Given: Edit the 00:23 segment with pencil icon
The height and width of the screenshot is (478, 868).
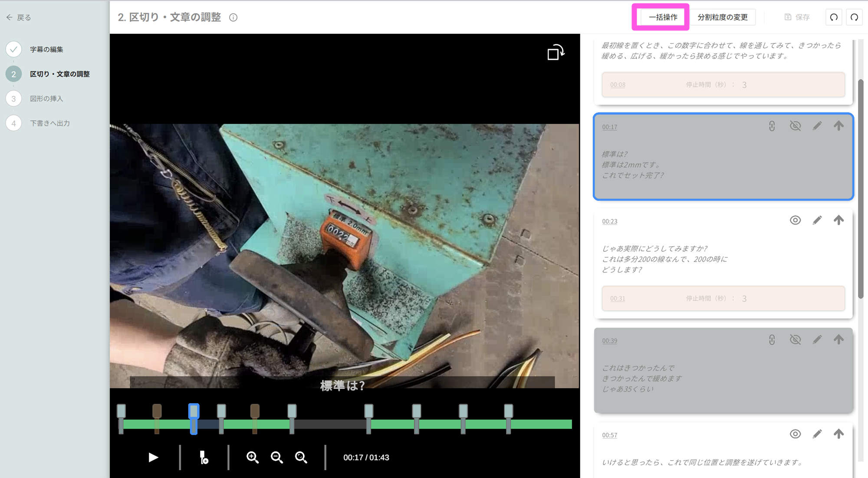Looking at the screenshot, I should [817, 221].
